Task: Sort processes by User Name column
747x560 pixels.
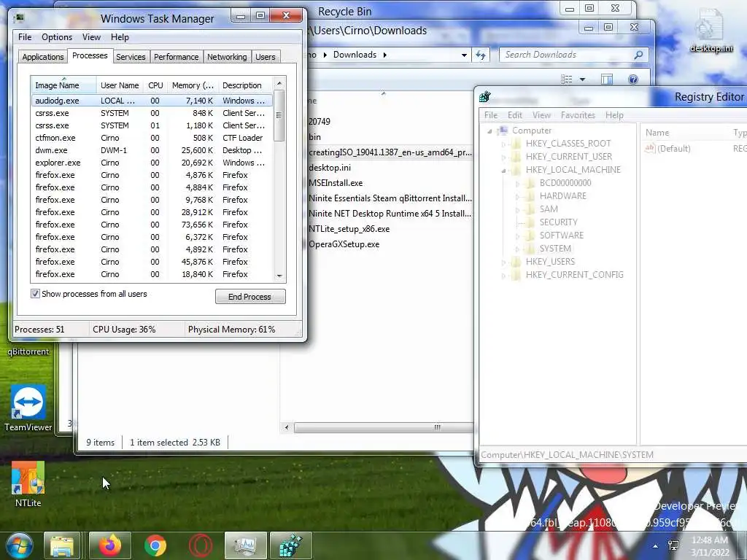Action: click(x=120, y=85)
